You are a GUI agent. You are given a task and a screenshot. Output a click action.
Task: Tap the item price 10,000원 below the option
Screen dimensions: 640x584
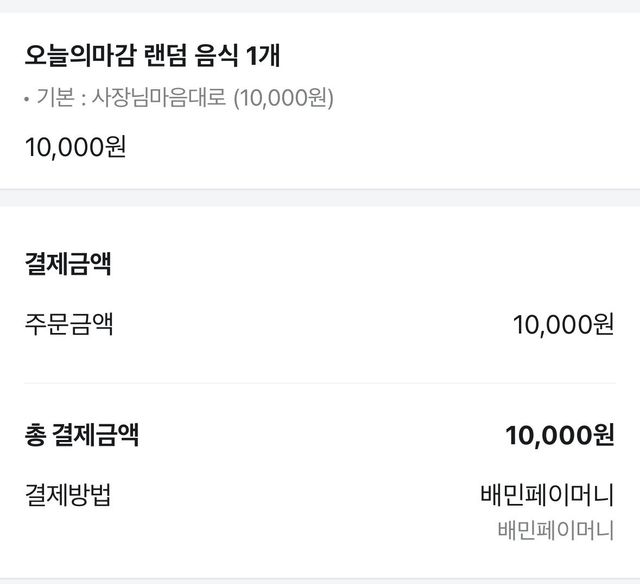click(x=75, y=147)
